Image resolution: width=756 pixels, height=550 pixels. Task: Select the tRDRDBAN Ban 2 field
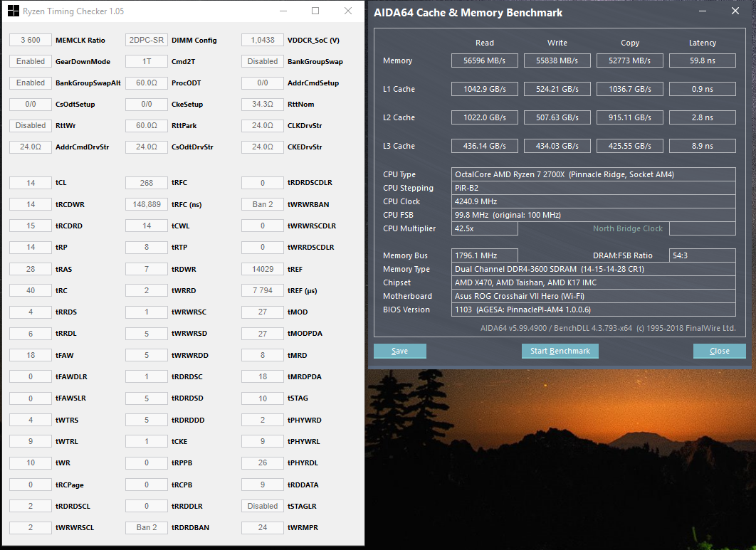(147, 527)
